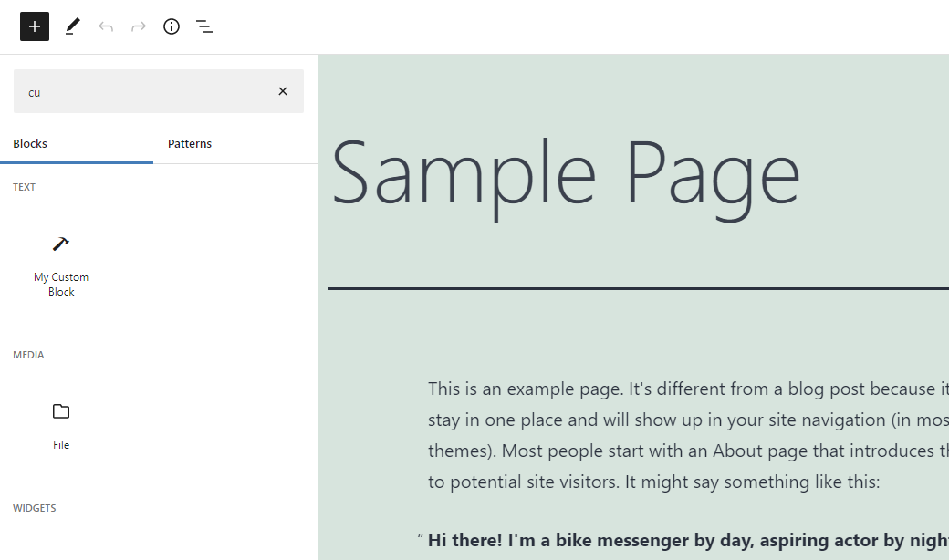Image resolution: width=949 pixels, height=560 pixels.
Task: Click the Sample Page title
Action: [566, 175]
